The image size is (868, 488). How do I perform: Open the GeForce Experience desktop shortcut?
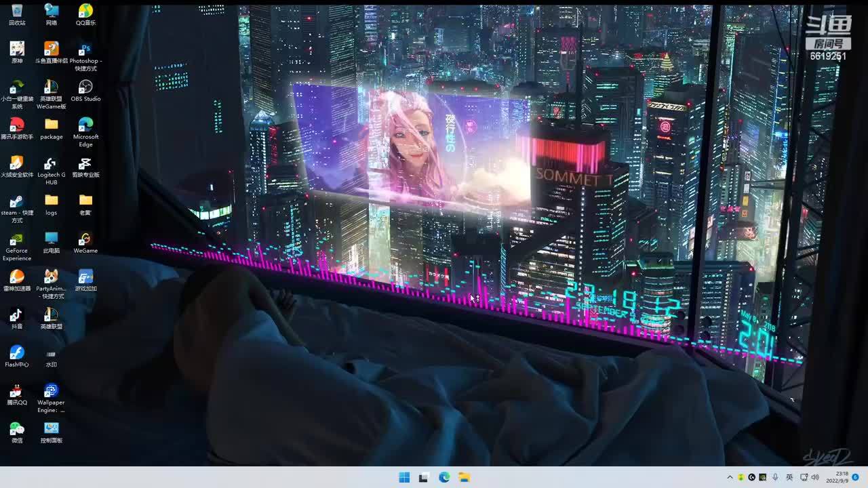17,246
